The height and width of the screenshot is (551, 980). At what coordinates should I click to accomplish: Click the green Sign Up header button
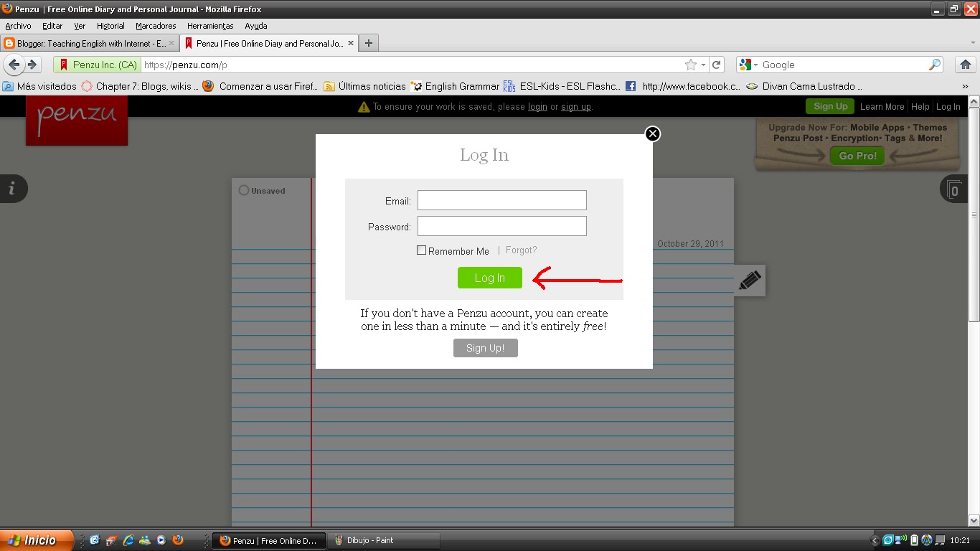pyautogui.click(x=830, y=106)
